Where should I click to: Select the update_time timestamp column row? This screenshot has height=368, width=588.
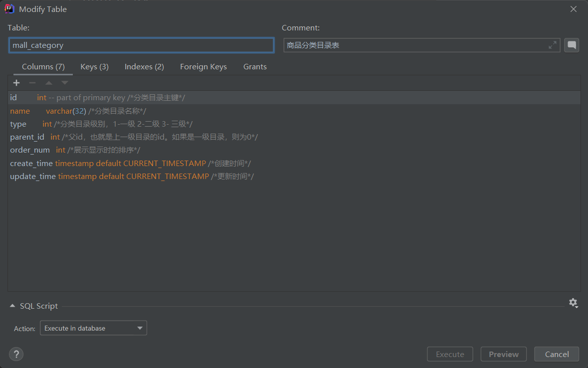point(294,177)
